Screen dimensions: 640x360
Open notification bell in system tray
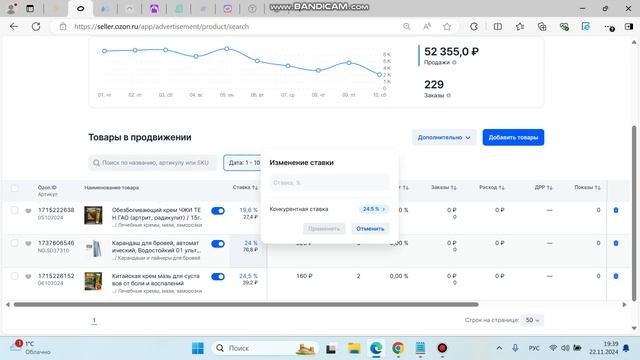626,348
